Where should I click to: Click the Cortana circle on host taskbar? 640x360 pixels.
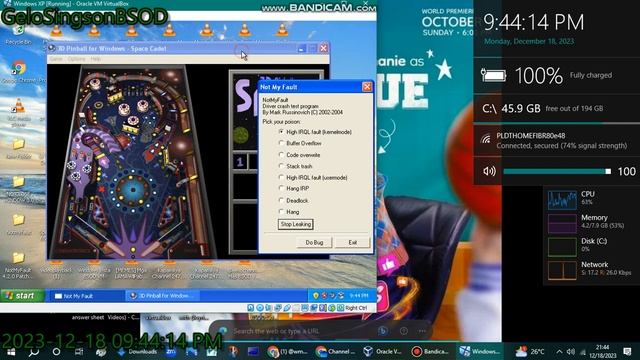tap(56, 351)
